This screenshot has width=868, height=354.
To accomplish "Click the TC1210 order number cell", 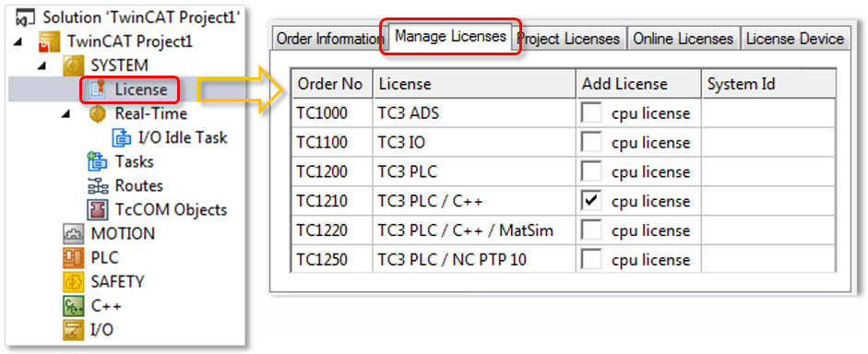I will 332,201.
